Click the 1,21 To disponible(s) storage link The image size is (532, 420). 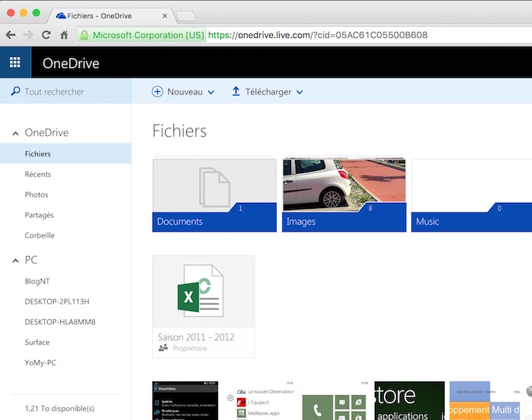coord(60,409)
